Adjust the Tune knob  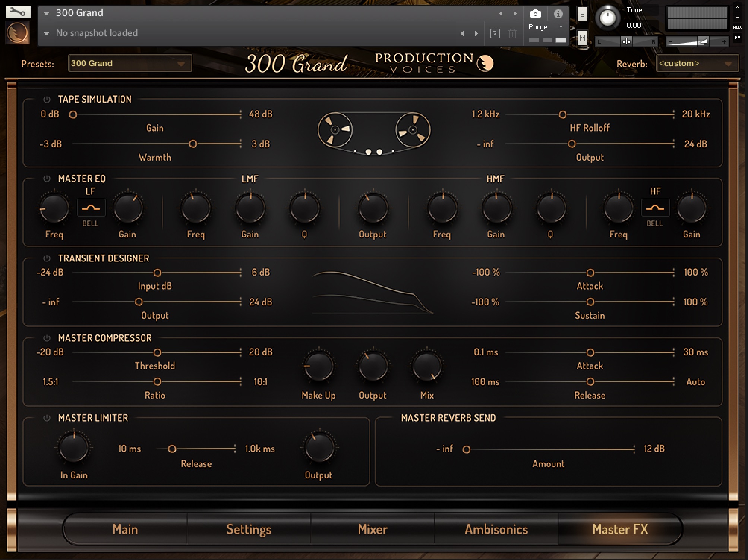point(607,18)
